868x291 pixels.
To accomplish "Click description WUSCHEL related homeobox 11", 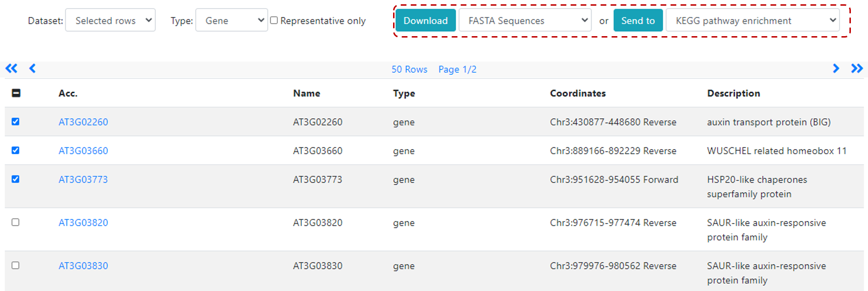I will tap(777, 151).
